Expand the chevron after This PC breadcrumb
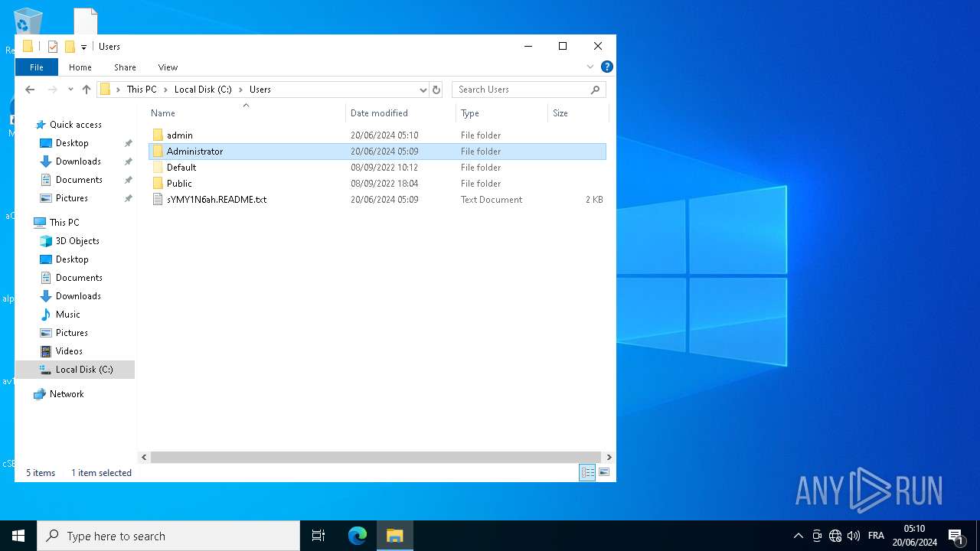Viewport: 980px width, 551px height. pos(165,90)
